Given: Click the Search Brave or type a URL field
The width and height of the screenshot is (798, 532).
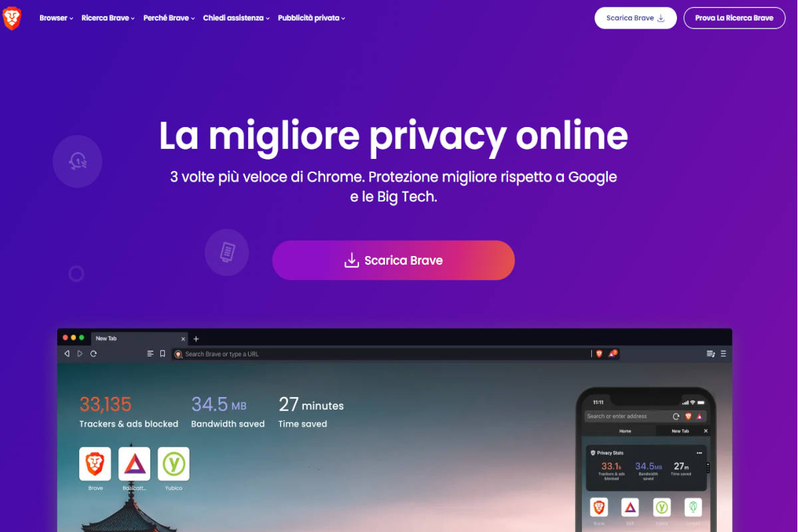Looking at the screenshot, I should click(x=381, y=354).
